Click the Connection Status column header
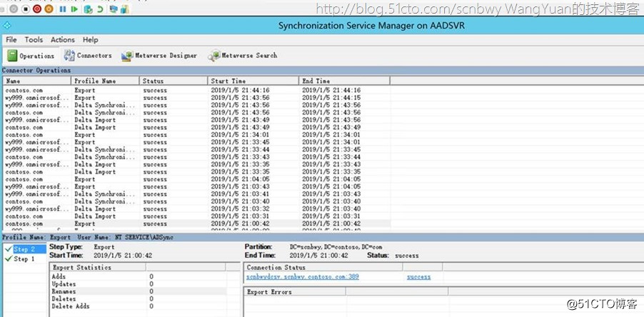 (x=323, y=267)
